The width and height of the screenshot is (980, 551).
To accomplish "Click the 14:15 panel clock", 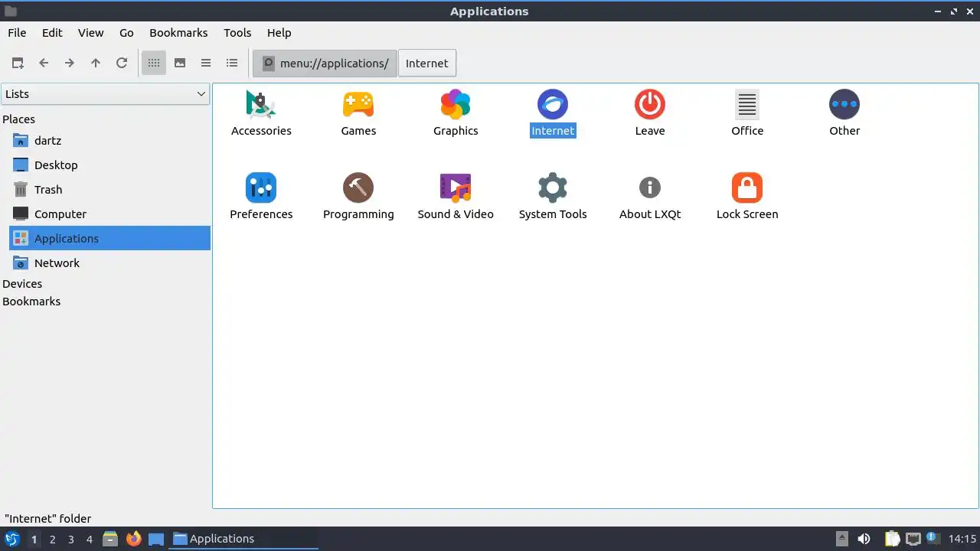I will (962, 539).
